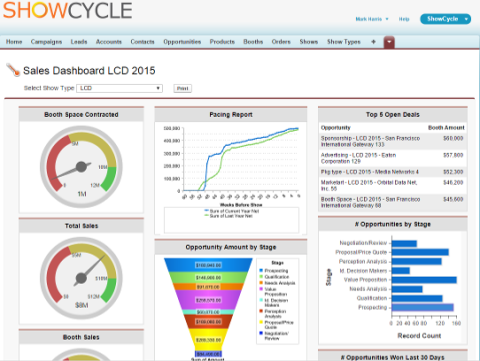The height and width of the screenshot is (361, 480).
Task: Click the highlighted Prospecting bar
Action: [423, 307]
